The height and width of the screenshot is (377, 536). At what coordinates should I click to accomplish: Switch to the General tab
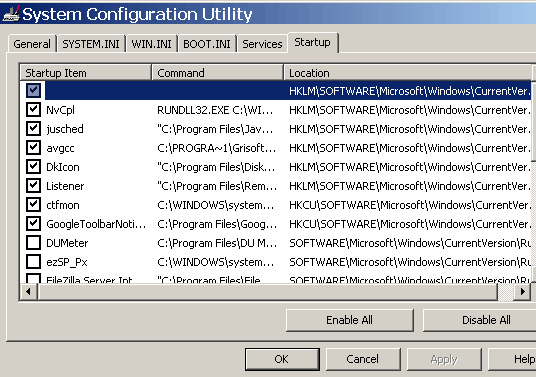[x=32, y=44]
